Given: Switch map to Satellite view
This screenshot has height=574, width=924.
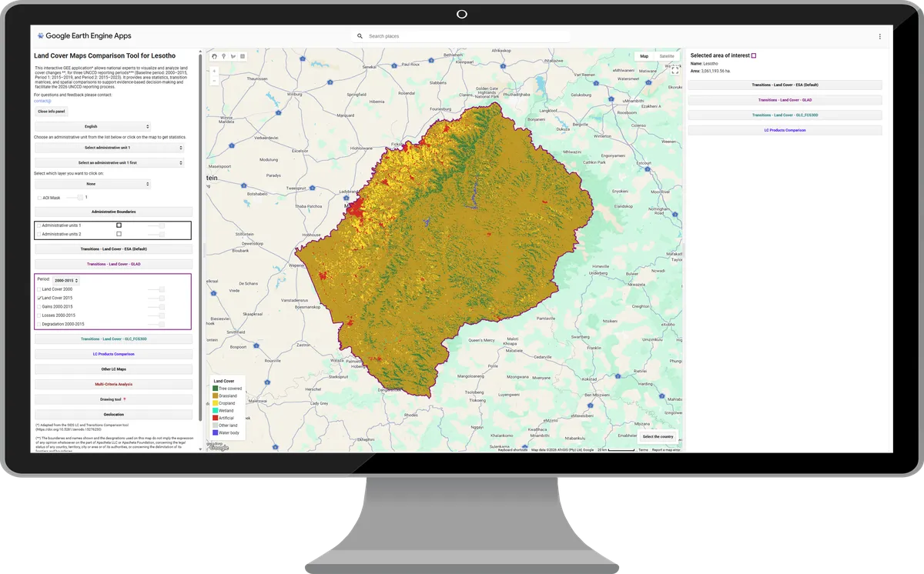Looking at the screenshot, I should click(667, 56).
